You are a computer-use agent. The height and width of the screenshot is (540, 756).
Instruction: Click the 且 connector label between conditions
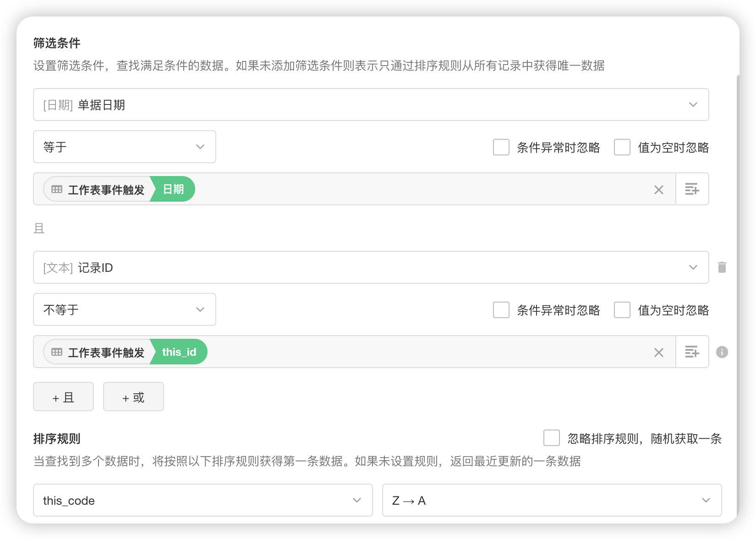[39, 228]
